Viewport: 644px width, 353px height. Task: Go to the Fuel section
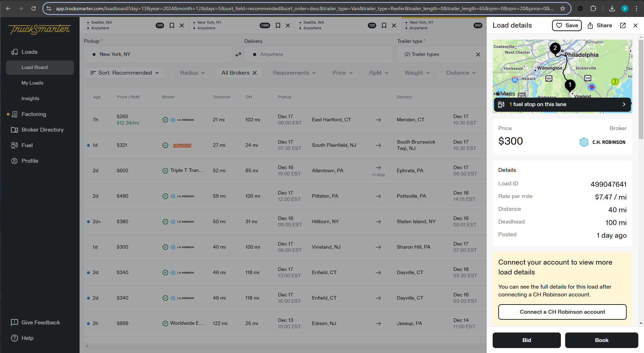27,145
